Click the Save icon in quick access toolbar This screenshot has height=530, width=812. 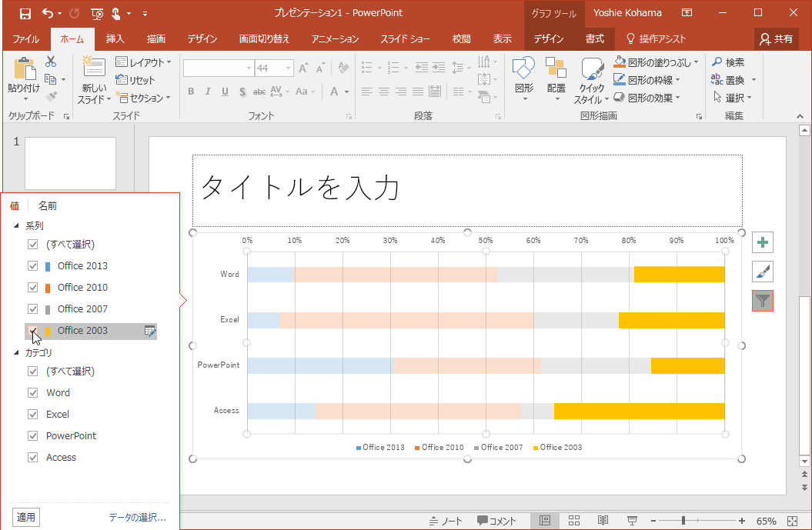(x=25, y=13)
